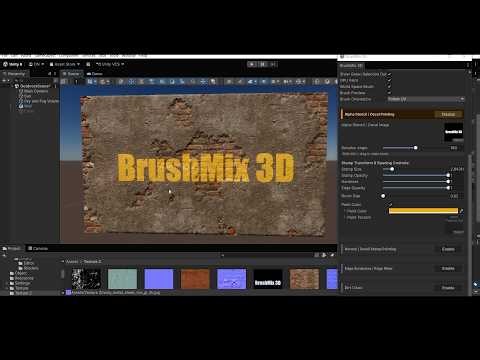The height and width of the screenshot is (360, 480).
Task: Click the Stamp Opacity slider
Action: click(x=417, y=175)
